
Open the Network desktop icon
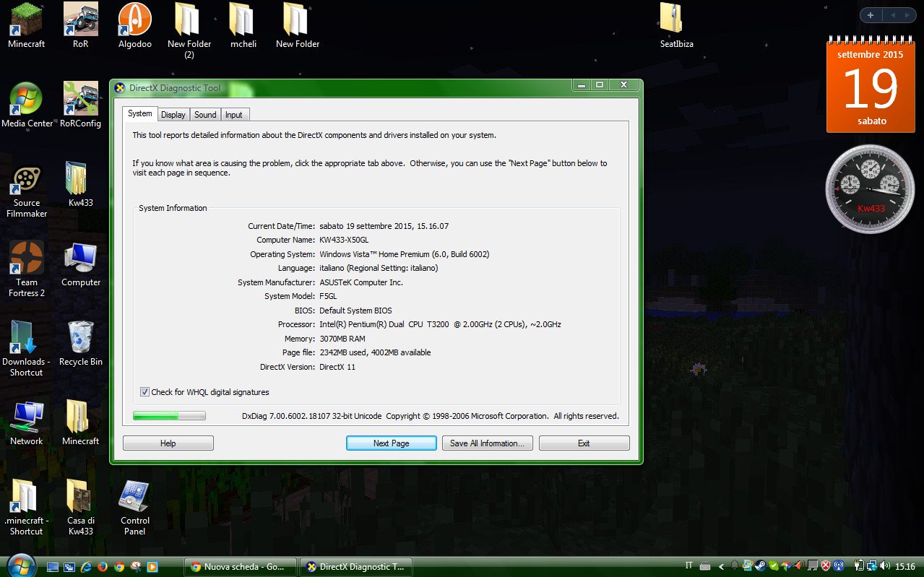click(x=26, y=422)
